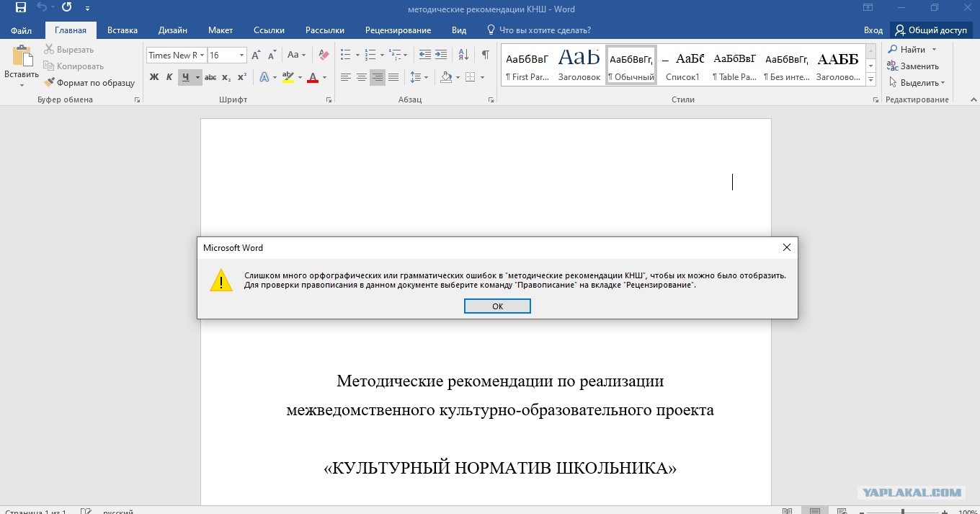Open the font size 16 dropdown
Viewport: 980px width, 514px height.
click(x=242, y=56)
